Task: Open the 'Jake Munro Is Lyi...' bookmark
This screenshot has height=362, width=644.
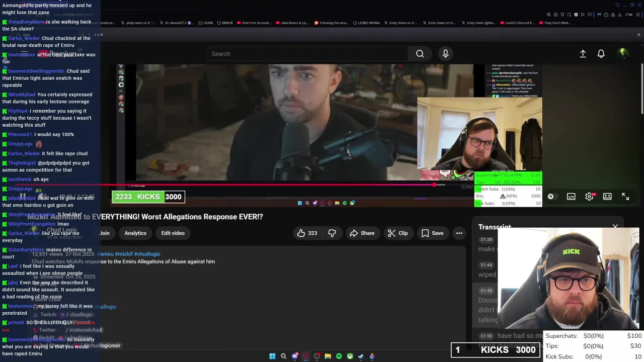Action: tap(292, 23)
